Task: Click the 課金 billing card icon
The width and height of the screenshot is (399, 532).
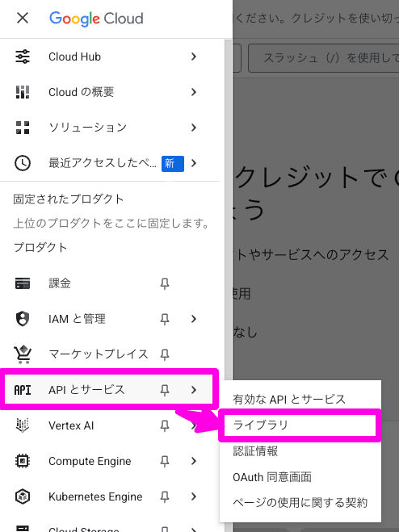Action: point(23,283)
